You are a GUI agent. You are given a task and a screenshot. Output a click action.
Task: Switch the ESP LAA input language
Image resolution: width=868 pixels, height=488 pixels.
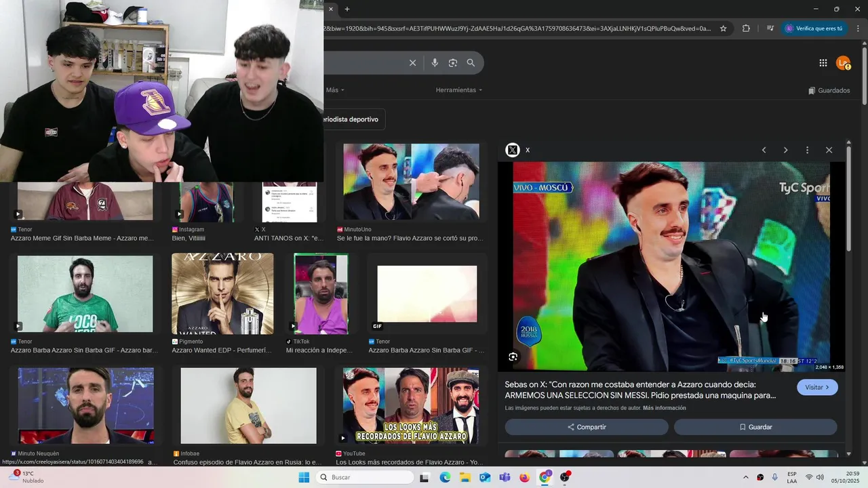point(792,477)
